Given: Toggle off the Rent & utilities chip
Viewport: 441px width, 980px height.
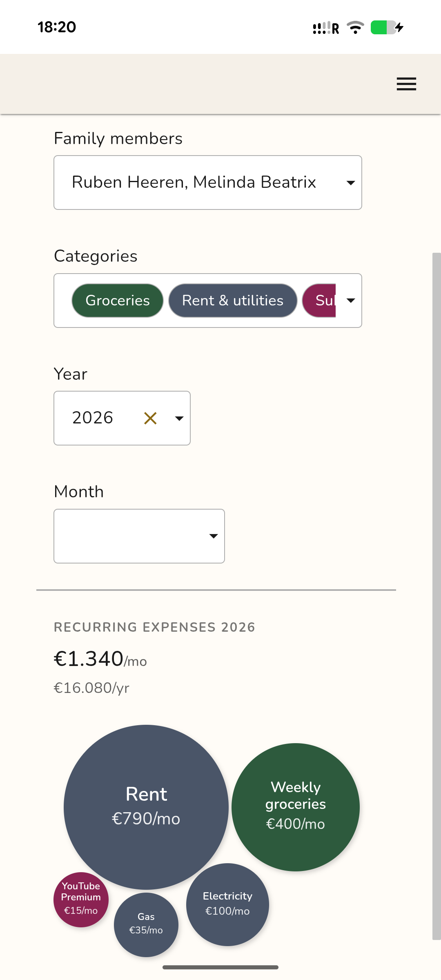Looking at the screenshot, I should tap(233, 301).
